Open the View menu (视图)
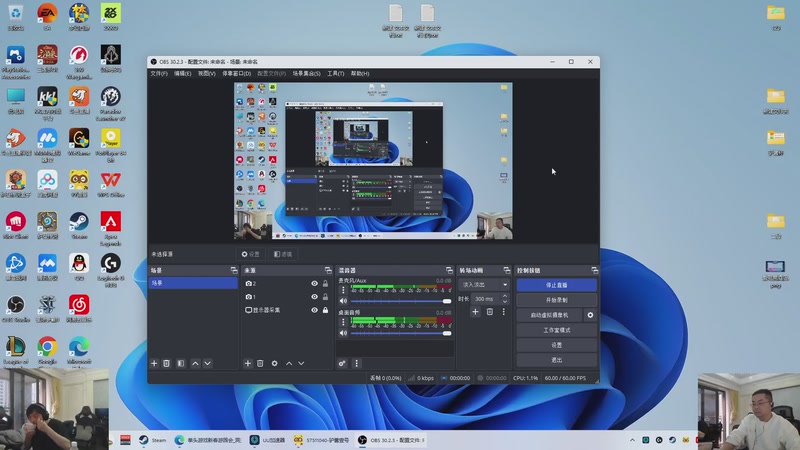 tap(206, 73)
